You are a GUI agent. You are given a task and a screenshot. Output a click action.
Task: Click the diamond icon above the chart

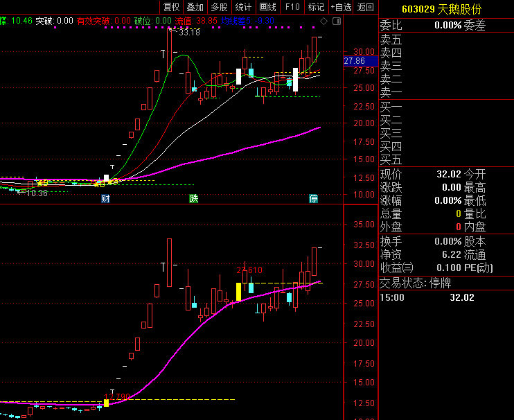coord(324,21)
